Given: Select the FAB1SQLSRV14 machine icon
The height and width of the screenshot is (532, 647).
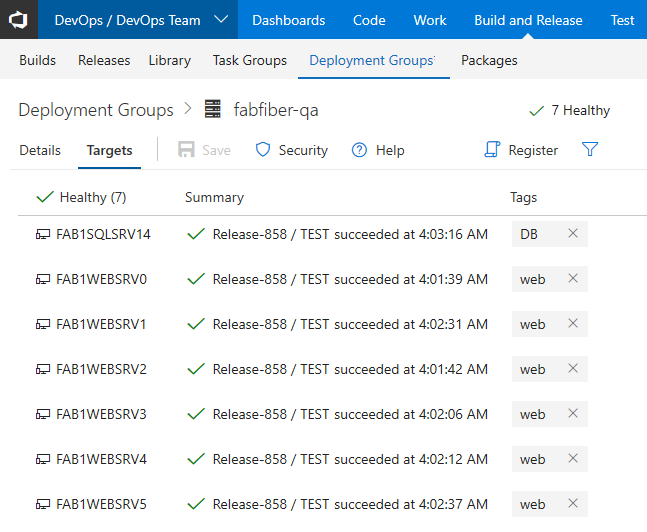Looking at the screenshot, I should pos(43,234).
